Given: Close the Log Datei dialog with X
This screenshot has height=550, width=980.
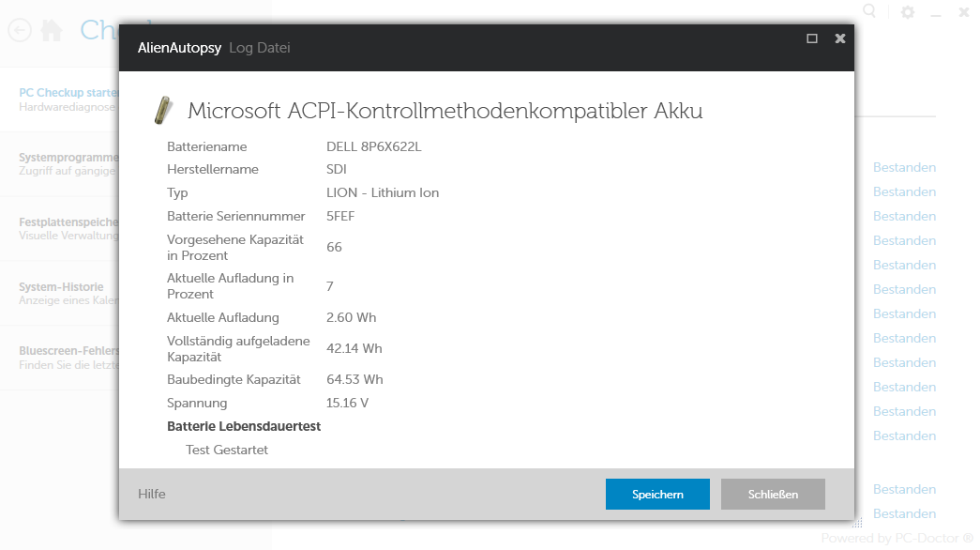Looking at the screenshot, I should click(x=840, y=38).
